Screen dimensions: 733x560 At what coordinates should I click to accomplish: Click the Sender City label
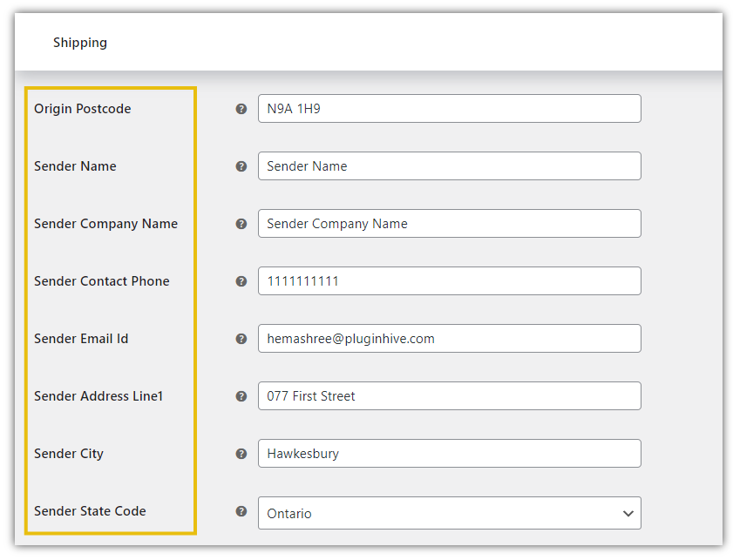point(69,454)
